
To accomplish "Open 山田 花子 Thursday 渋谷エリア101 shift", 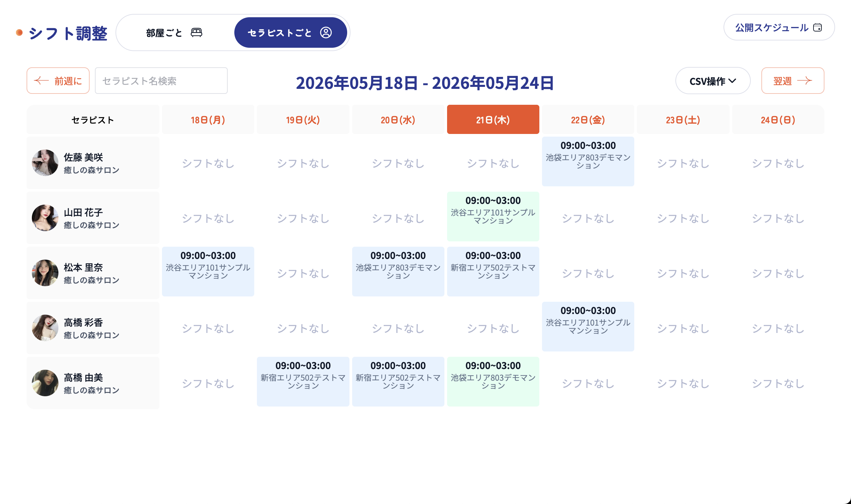I will pos(493,216).
